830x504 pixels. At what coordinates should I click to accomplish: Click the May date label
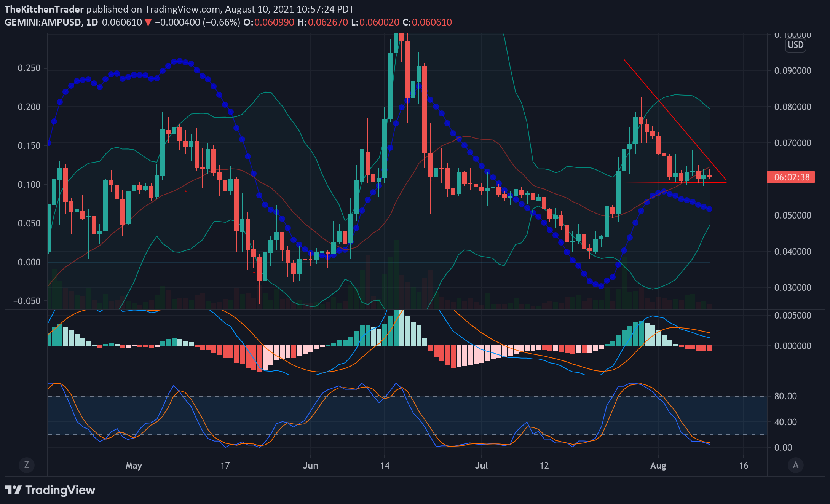134,466
